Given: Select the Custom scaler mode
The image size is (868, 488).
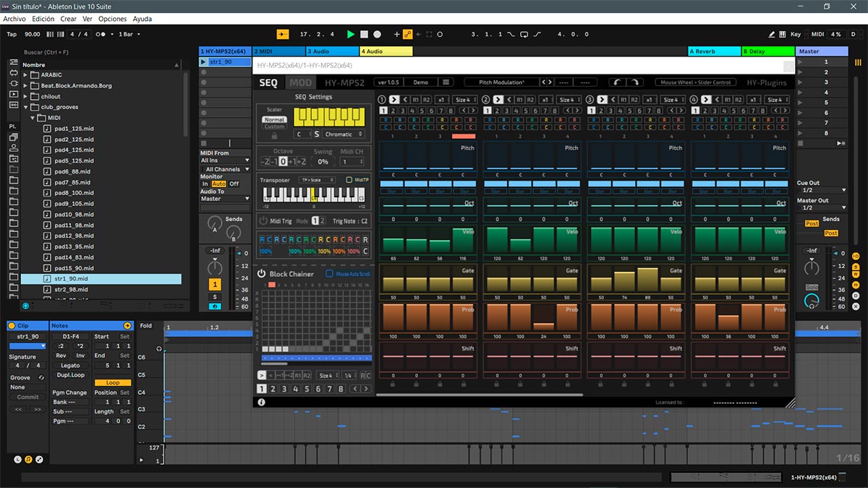Looking at the screenshot, I should pos(274,127).
